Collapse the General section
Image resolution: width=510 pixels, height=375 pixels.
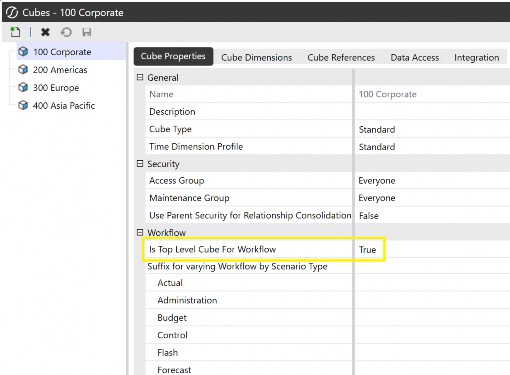[x=140, y=77]
